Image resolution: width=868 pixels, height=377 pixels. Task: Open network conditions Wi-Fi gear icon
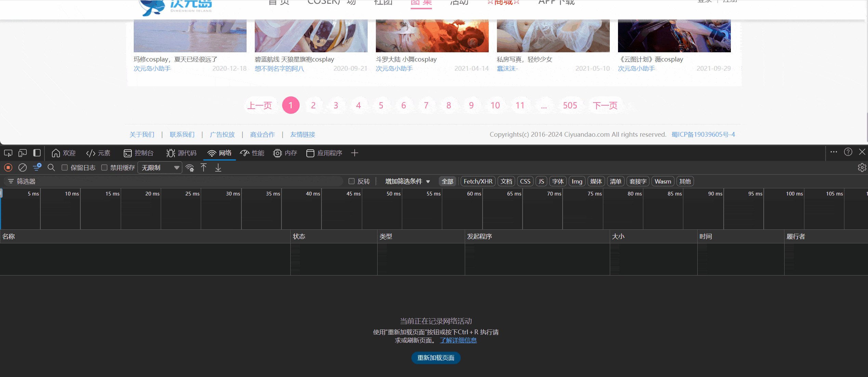coord(190,167)
